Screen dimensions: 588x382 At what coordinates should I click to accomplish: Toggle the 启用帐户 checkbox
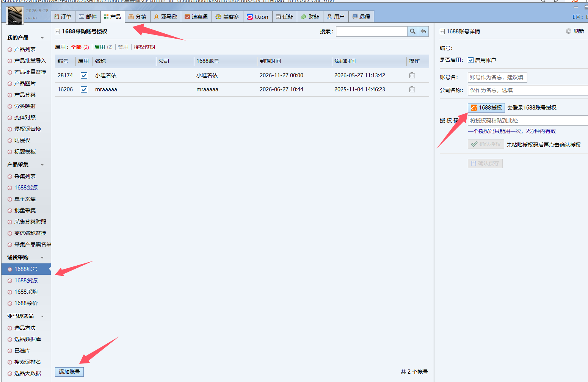point(471,60)
